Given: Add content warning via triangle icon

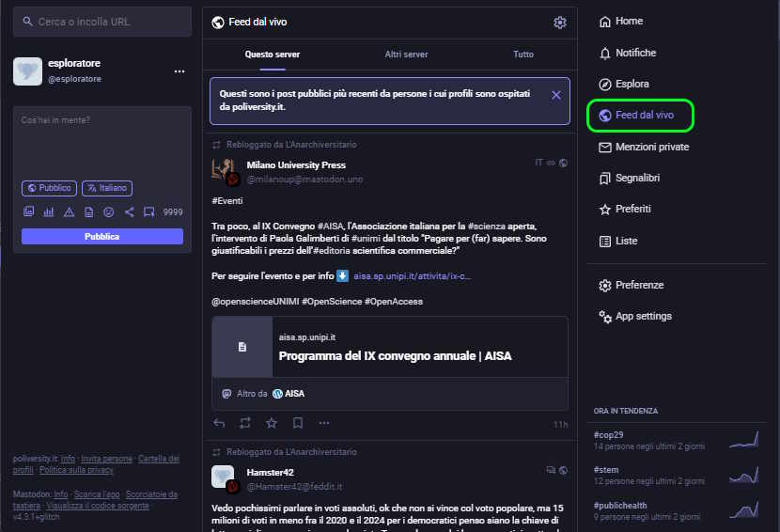Looking at the screenshot, I should point(69,212).
